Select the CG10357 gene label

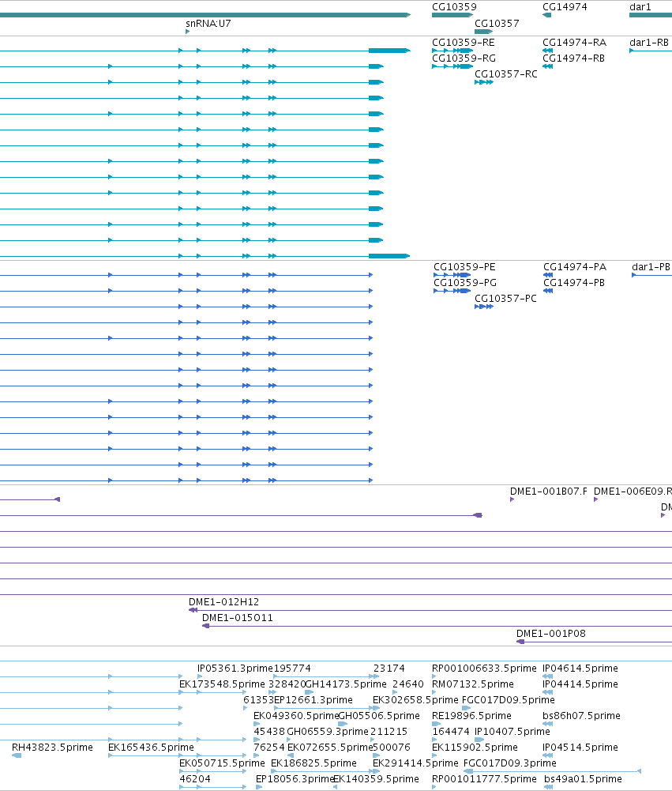(x=497, y=24)
